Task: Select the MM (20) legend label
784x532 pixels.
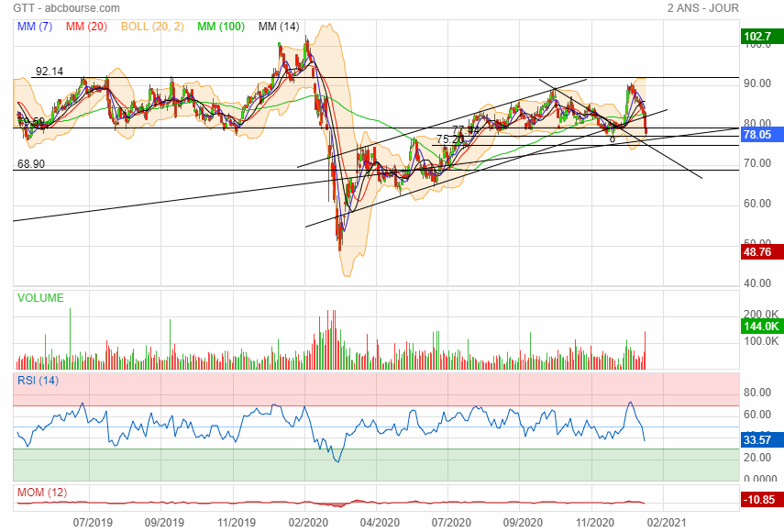Action: coord(86,27)
